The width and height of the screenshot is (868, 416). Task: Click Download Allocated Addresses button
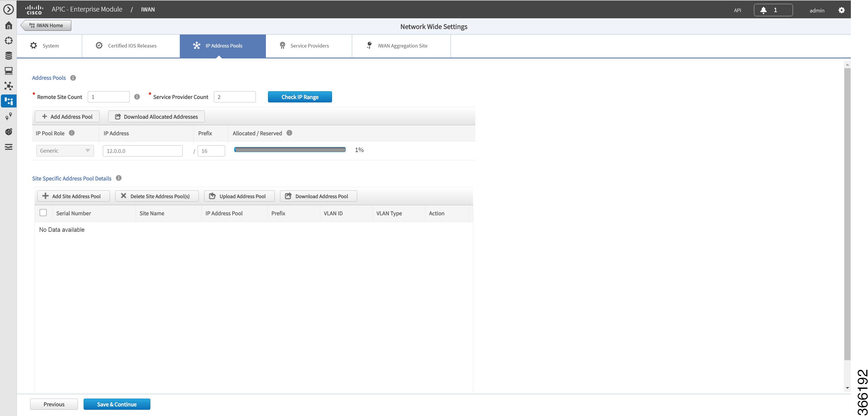pos(156,117)
